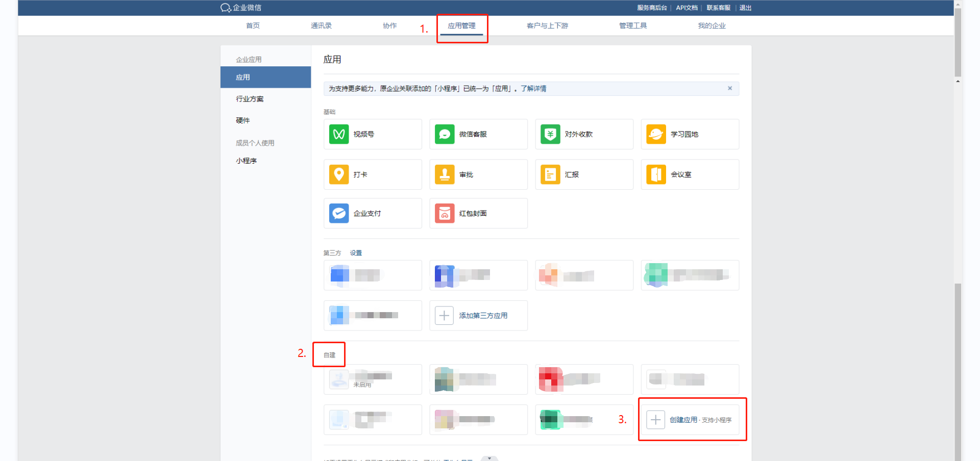980x461 pixels.
Task: Click the 打卡 location pin icon
Action: pos(339,174)
